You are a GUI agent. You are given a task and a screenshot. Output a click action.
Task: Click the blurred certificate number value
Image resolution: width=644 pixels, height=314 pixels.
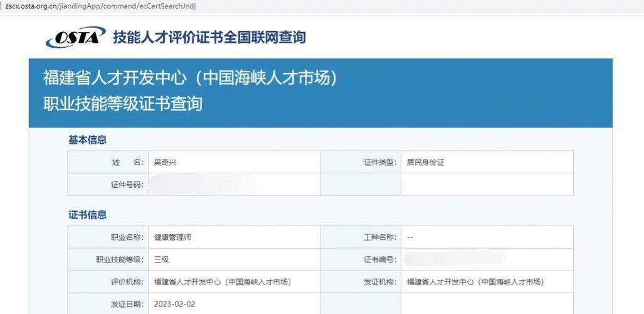(455, 258)
